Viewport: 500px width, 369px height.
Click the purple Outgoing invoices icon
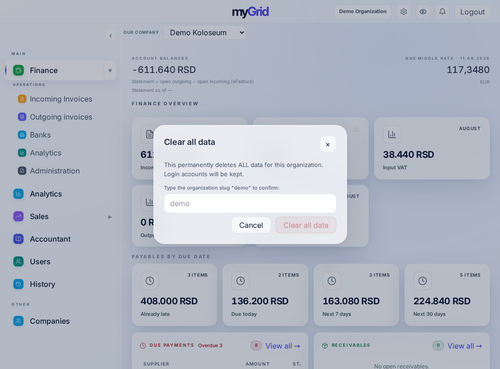[22, 117]
